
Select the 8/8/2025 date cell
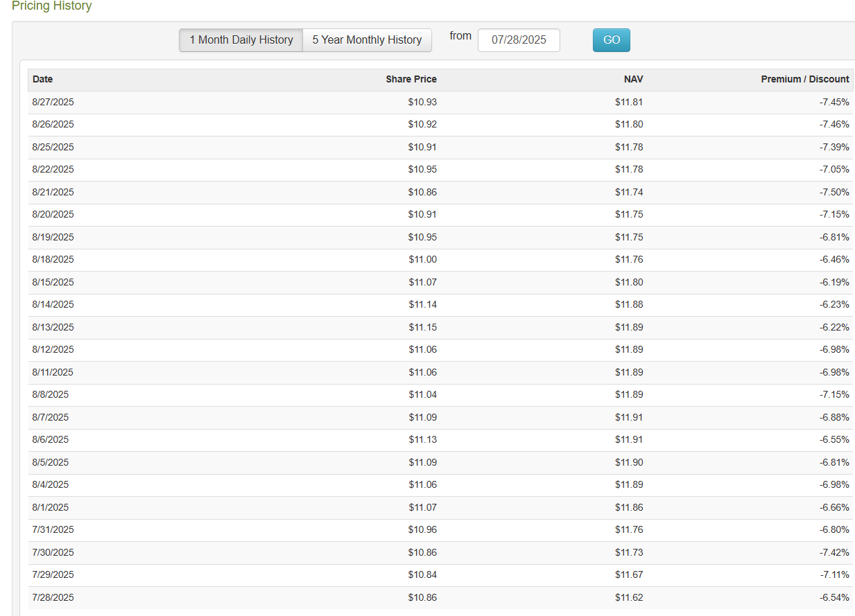(x=50, y=395)
